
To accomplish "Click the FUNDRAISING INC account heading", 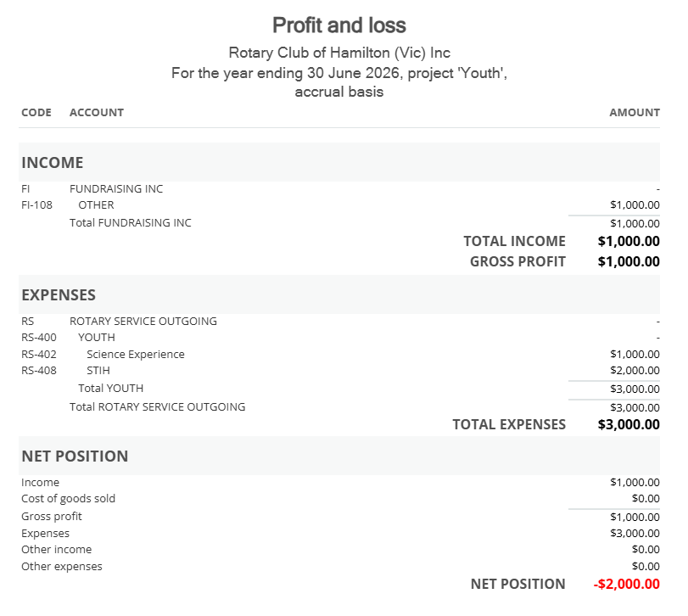I will point(116,188).
